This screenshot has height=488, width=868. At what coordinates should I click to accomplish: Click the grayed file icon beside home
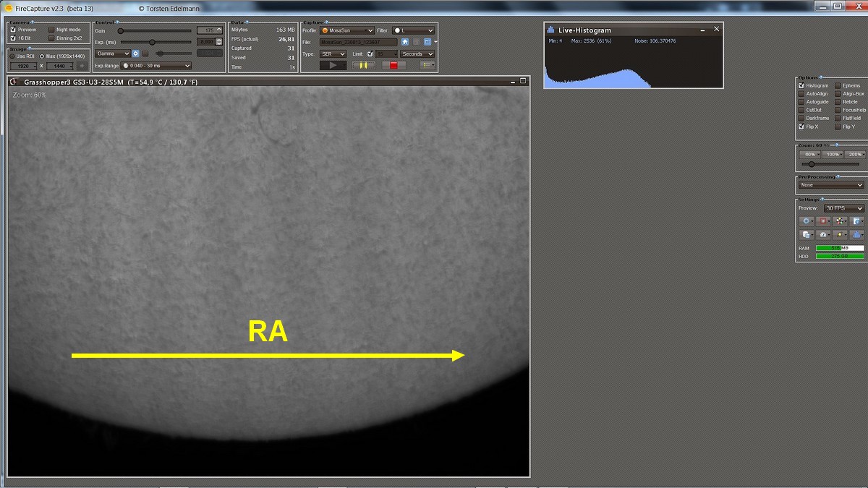pyautogui.click(x=416, y=42)
